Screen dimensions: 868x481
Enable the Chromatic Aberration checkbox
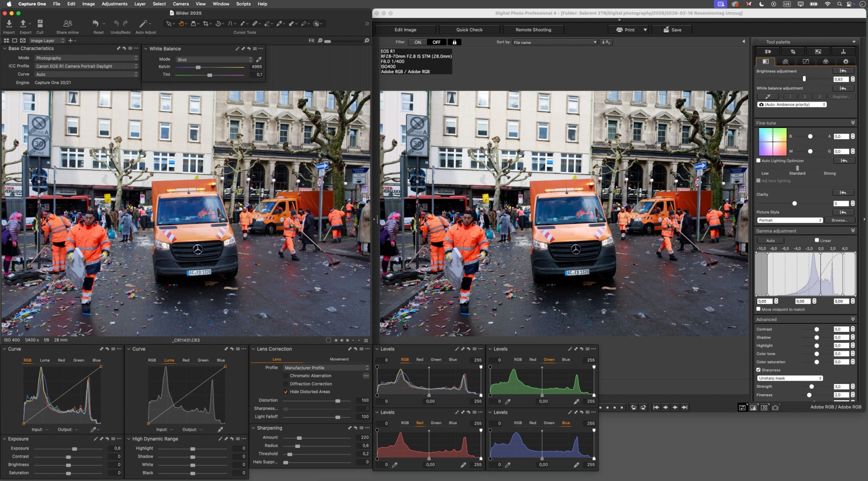pyautogui.click(x=286, y=376)
